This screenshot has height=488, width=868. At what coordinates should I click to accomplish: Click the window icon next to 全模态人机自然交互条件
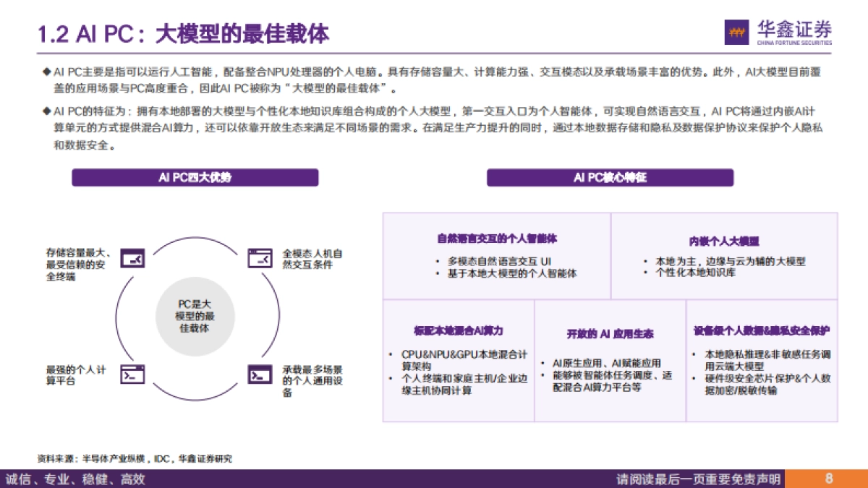pyautogui.click(x=259, y=257)
